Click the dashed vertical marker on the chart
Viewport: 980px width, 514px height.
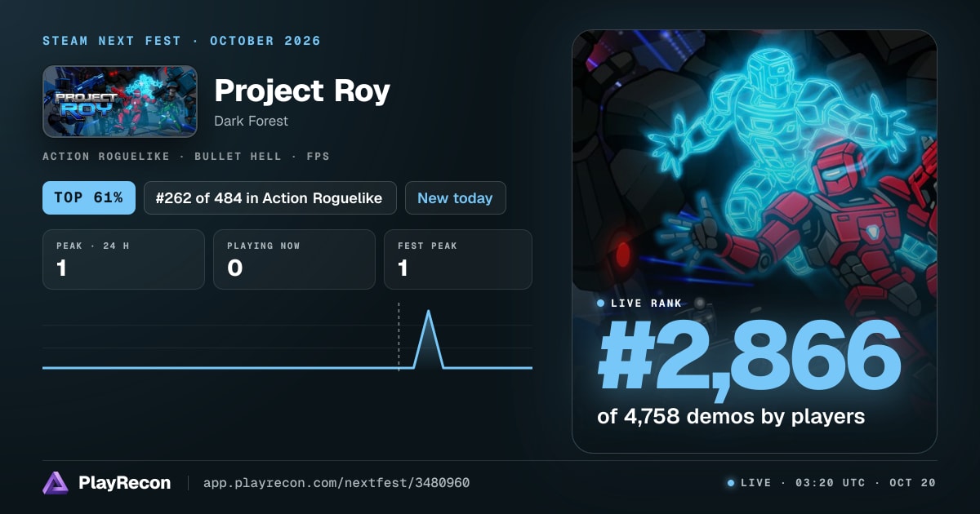(x=399, y=336)
